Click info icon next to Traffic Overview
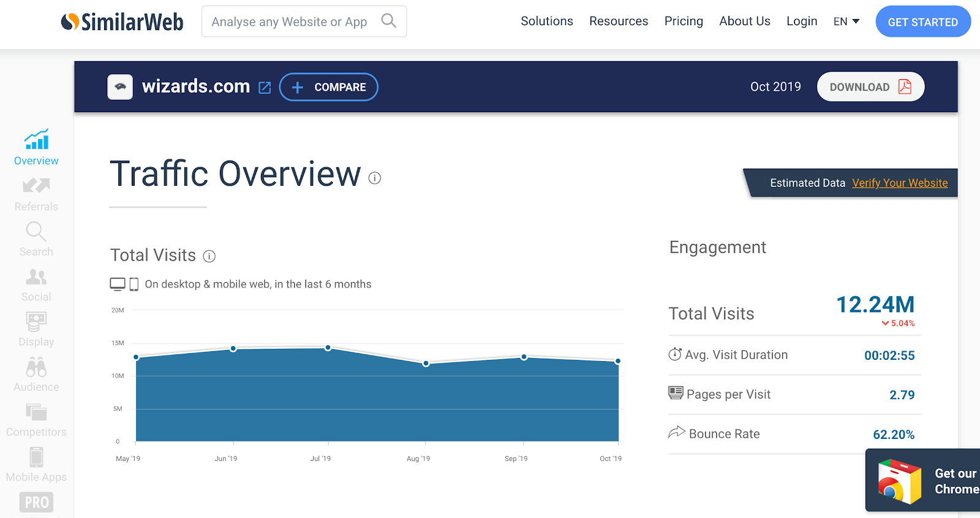Screen dimensions: 980x518 point(375,178)
